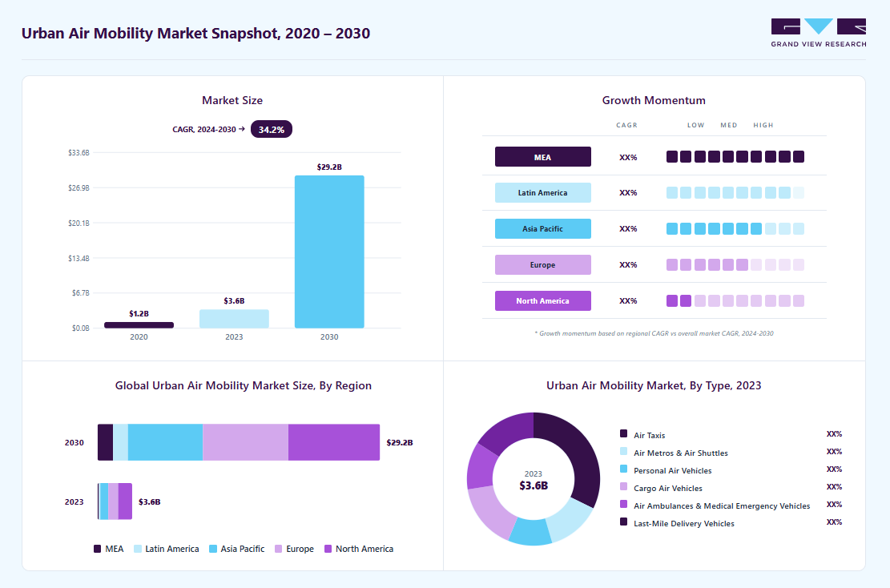Click the Urban Air Mobility Market Snapshot title
This screenshot has width=890, height=588.
(x=195, y=34)
